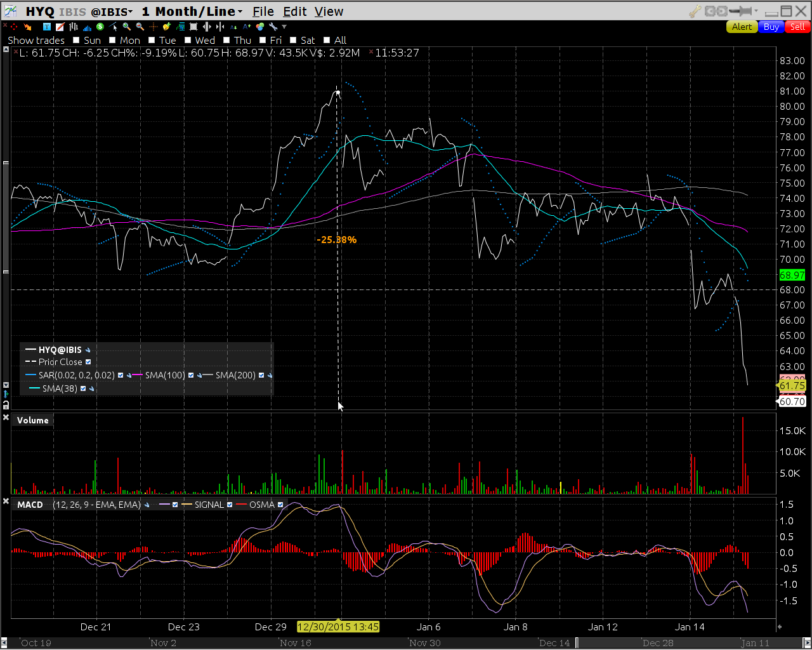Click the pin icon in the title bar
This screenshot has width=812, height=650.
pos(740,11)
